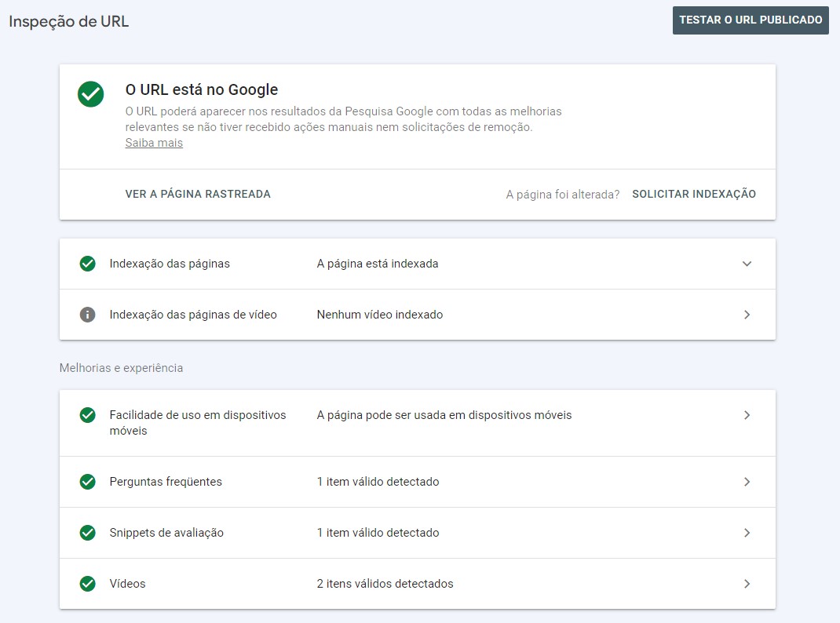840x623 pixels.
Task: Open Perguntas freqüentes details via right chevron
Action: tap(747, 482)
